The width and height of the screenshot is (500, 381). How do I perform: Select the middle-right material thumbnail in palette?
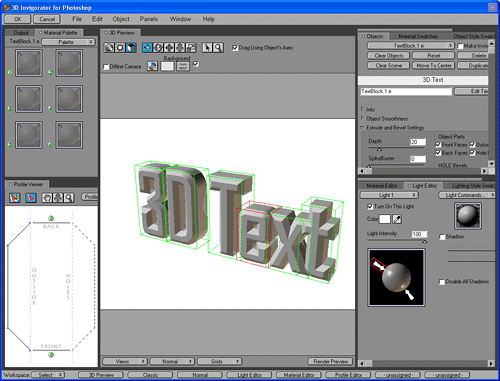pos(69,99)
